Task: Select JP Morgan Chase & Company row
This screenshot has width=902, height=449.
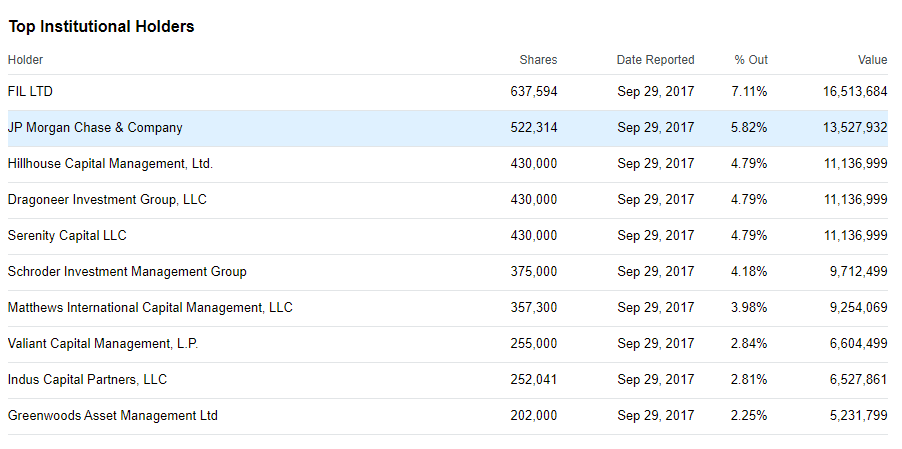Action: click(x=95, y=128)
